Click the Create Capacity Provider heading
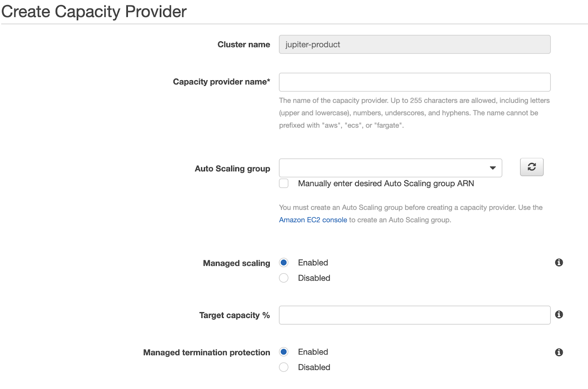Image resolution: width=588 pixels, height=389 pixels. pos(94,11)
